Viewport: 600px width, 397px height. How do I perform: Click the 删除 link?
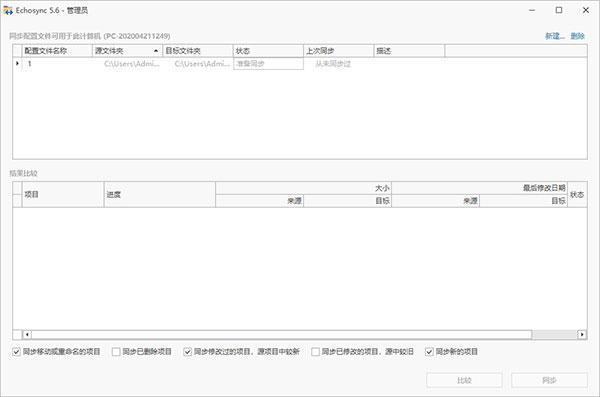[x=577, y=36]
